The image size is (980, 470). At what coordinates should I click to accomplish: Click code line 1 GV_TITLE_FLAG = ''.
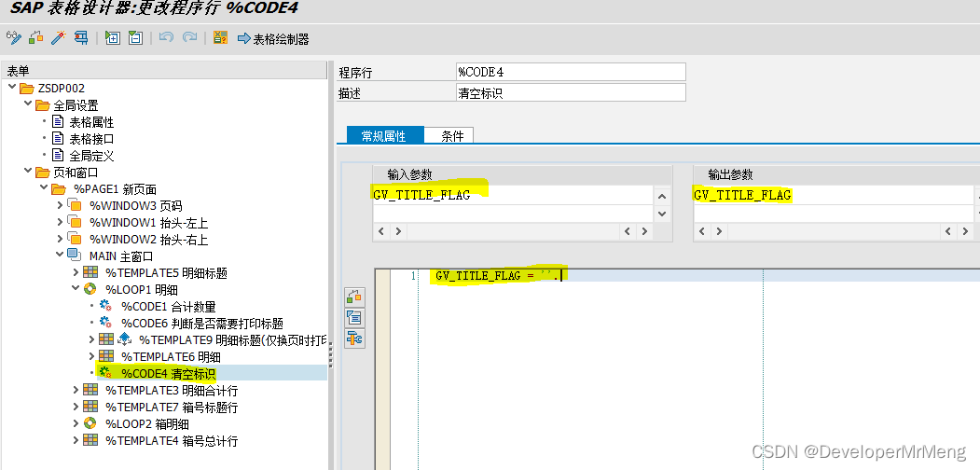[x=497, y=275]
